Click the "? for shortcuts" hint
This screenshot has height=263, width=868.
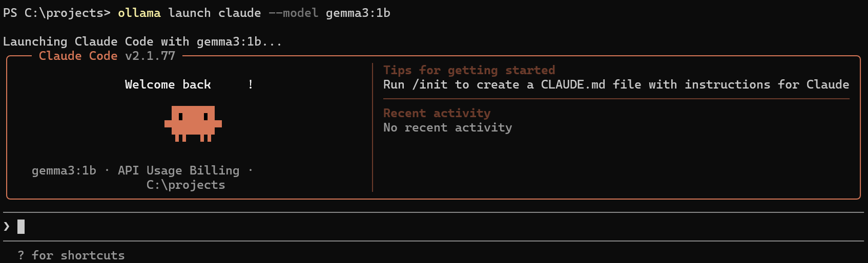(71, 255)
